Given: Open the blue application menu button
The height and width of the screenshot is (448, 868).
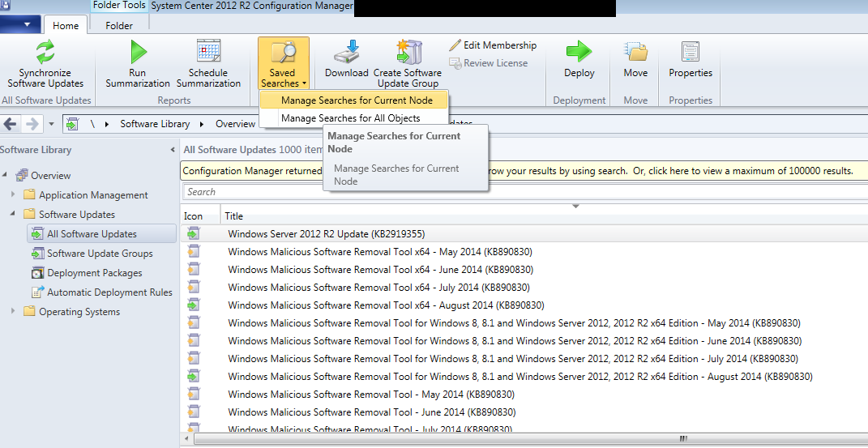Looking at the screenshot, I should click(20, 25).
